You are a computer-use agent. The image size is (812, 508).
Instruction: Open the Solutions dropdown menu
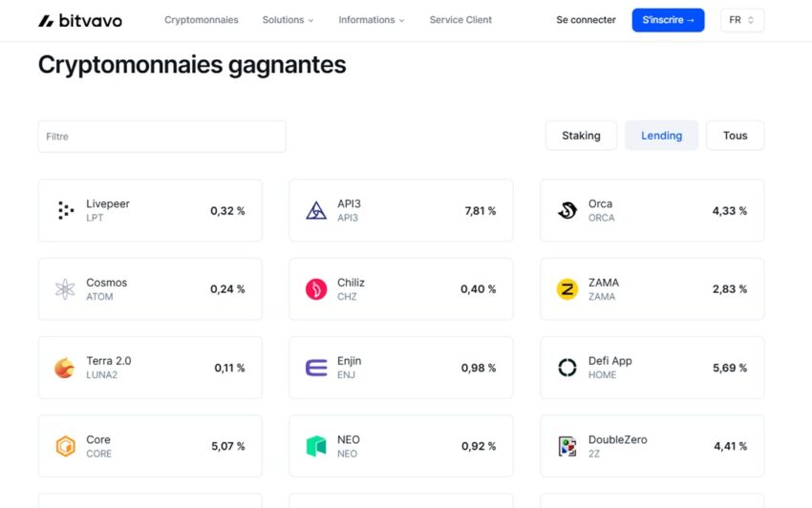tap(288, 20)
